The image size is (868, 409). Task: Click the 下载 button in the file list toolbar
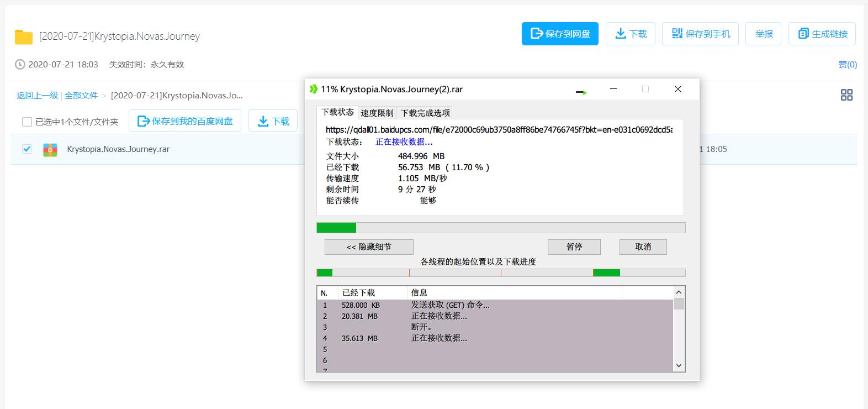point(273,121)
